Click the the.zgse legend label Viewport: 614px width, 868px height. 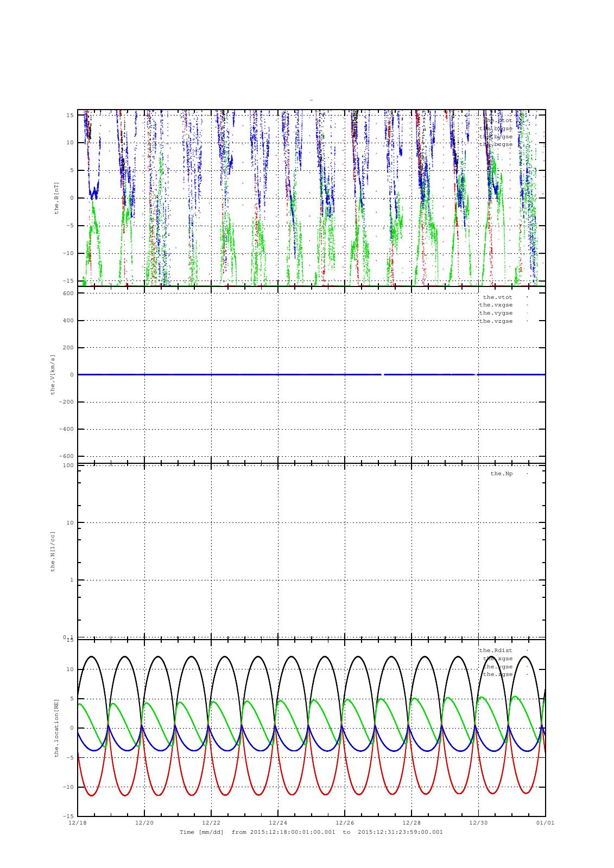(x=497, y=674)
